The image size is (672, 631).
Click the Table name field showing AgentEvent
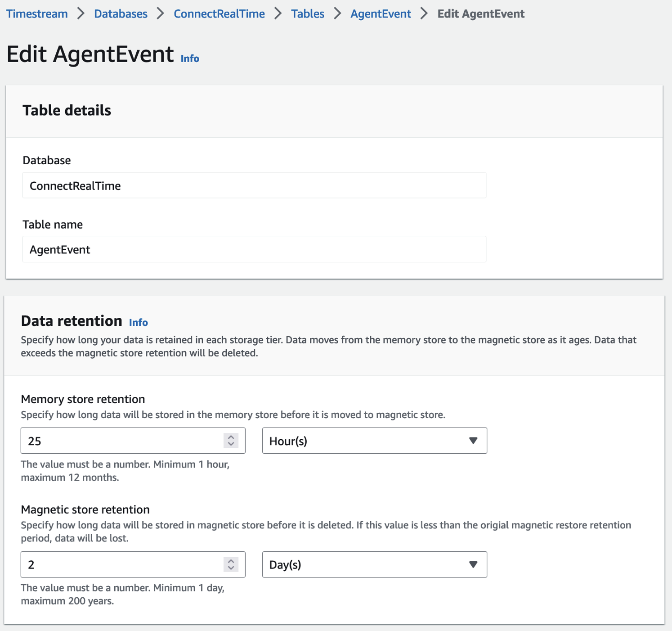click(x=254, y=249)
